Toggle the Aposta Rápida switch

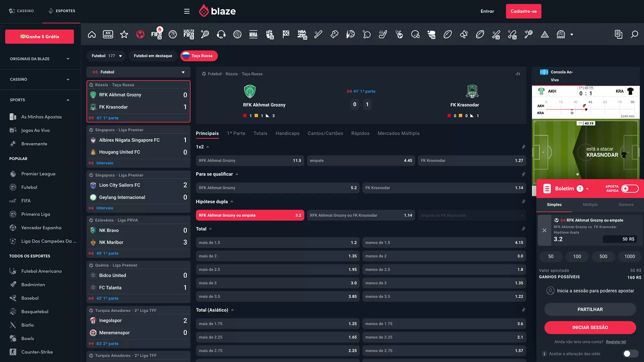(x=630, y=189)
